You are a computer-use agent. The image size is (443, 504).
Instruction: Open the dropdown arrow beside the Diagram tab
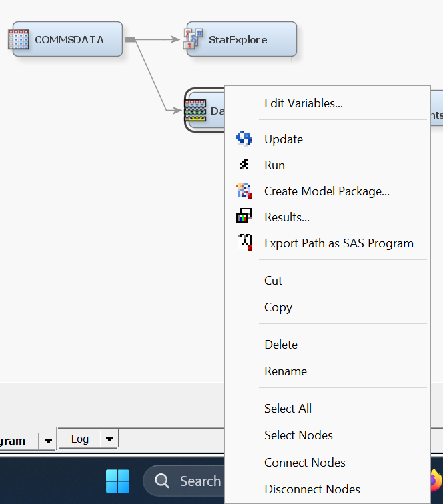[x=48, y=441]
